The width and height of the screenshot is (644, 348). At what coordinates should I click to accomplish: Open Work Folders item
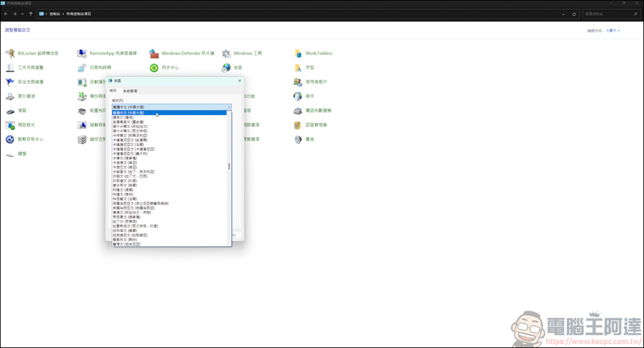(x=313, y=53)
